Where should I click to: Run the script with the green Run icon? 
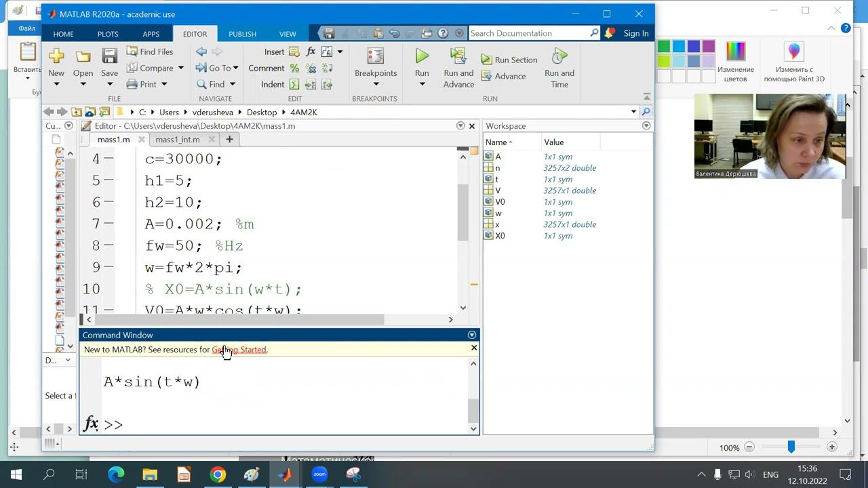coord(422,56)
